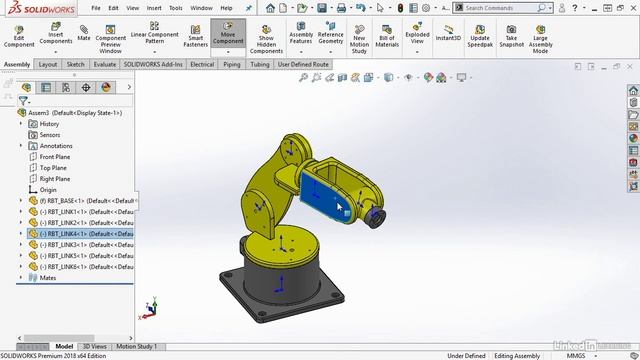Open the Tools menu
640x360 pixels.
(x=176, y=8)
